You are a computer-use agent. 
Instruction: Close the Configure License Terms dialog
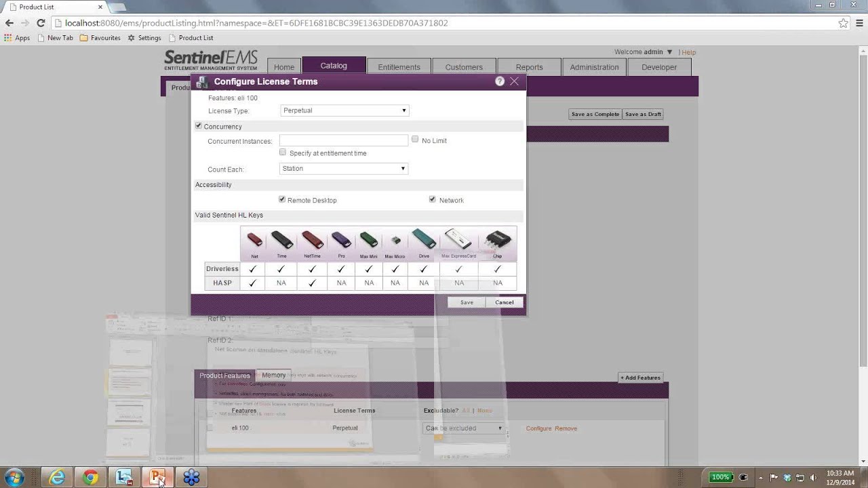[514, 81]
